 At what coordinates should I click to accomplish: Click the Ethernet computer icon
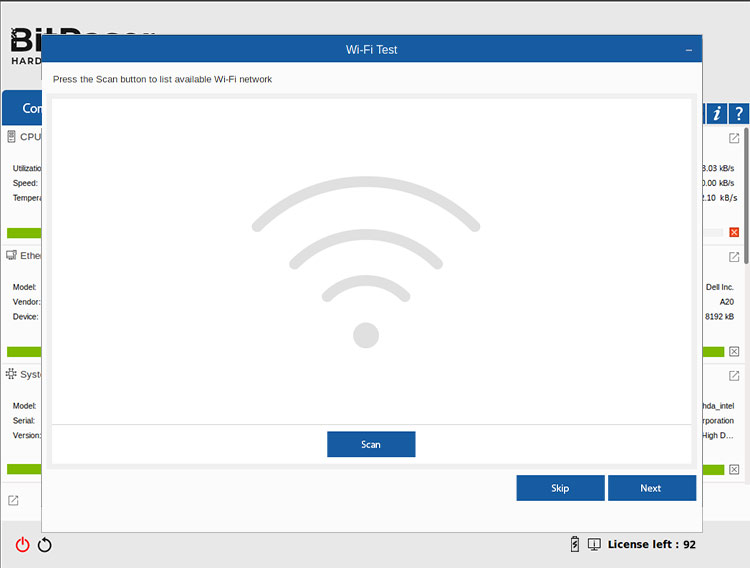(x=12, y=256)
